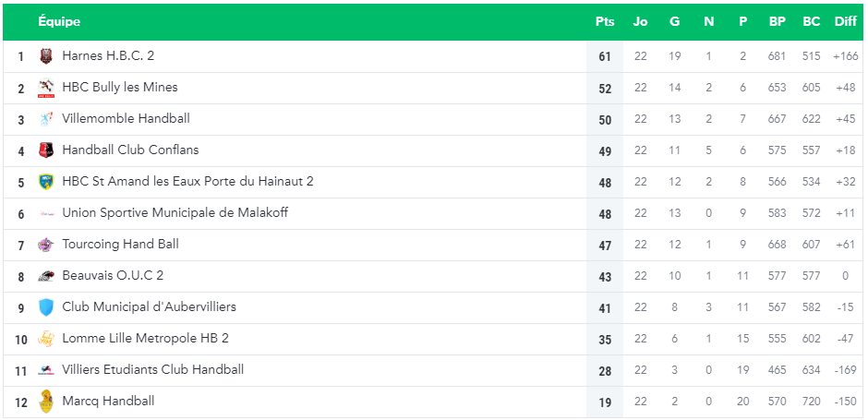Click the Villemomble Handball team logo
This screenshot has height=420, width=868.
[46, 119]
